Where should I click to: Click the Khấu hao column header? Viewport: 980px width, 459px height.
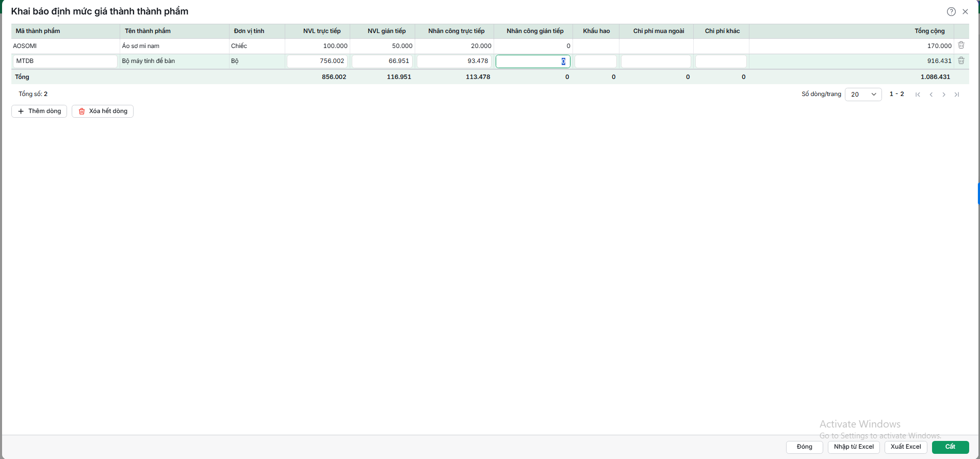tap(596, 31)
